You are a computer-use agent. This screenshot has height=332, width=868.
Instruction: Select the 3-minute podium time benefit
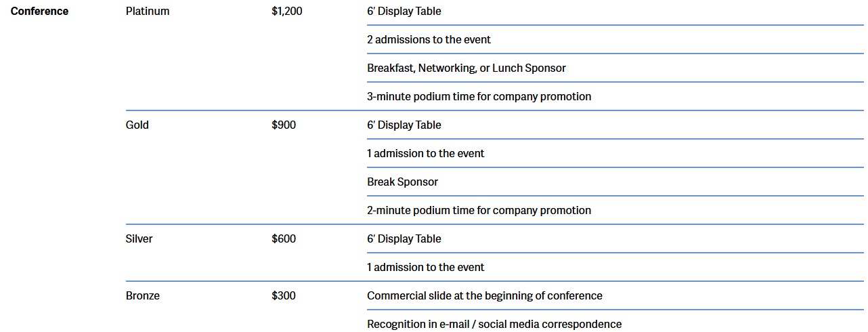click(479, 97)
